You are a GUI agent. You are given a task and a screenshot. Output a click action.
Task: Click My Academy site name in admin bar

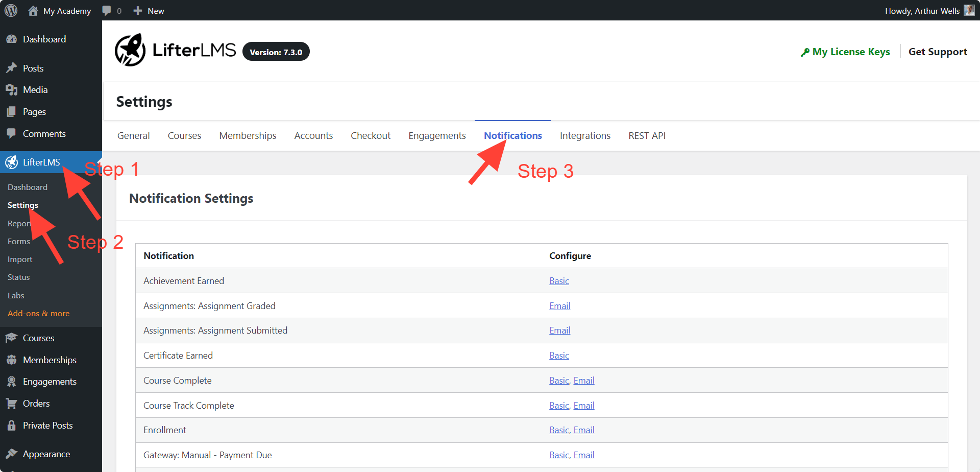[67, 11]
